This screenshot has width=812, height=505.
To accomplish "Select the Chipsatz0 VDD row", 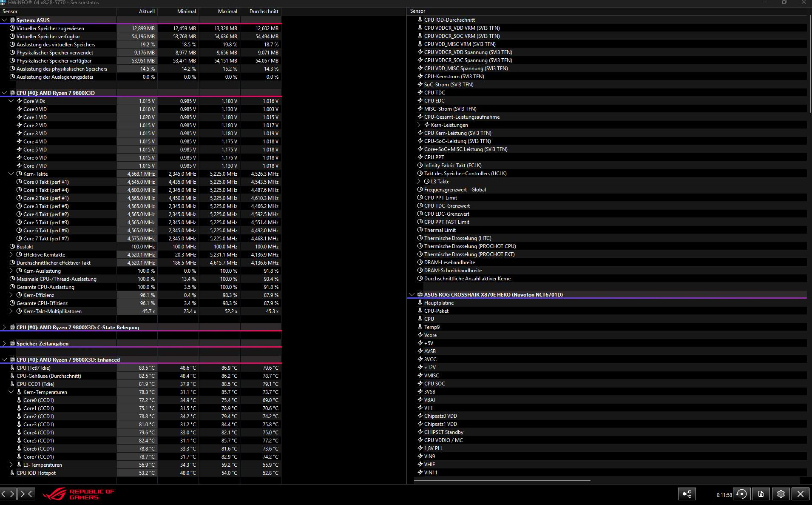I will tap(607, 416).
